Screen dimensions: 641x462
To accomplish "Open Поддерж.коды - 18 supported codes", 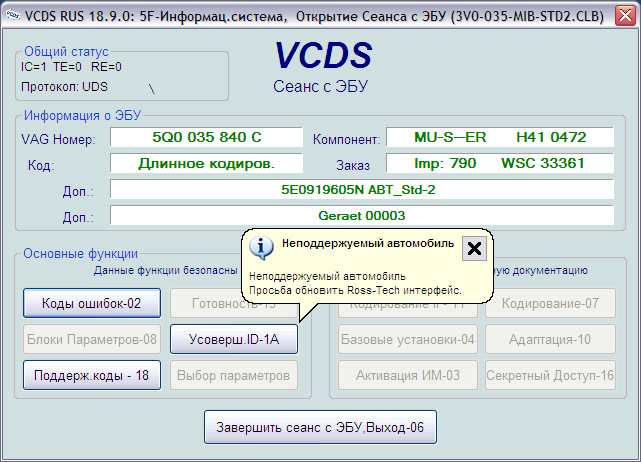I will (92, 375).
